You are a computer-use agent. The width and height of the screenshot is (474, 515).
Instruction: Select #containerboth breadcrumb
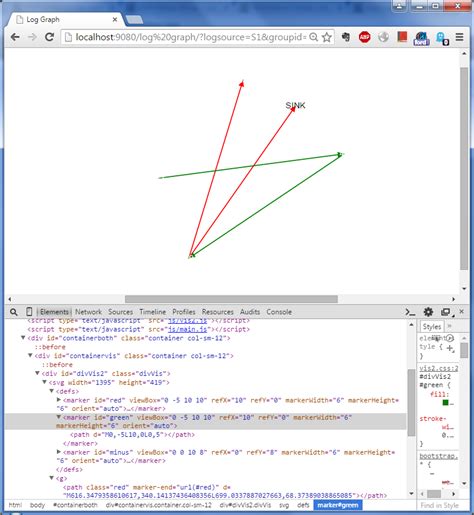pyautogui.click(x=75, y=505)
